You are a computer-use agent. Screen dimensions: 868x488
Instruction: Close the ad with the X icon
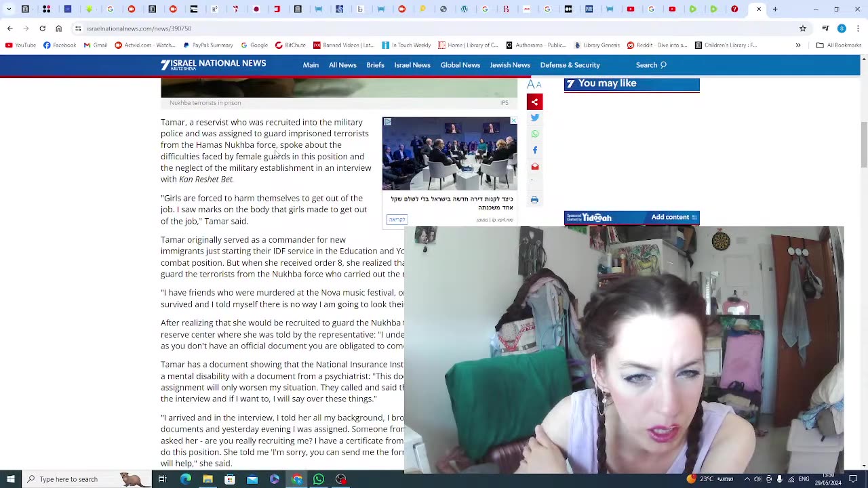(x=513, y=121)
